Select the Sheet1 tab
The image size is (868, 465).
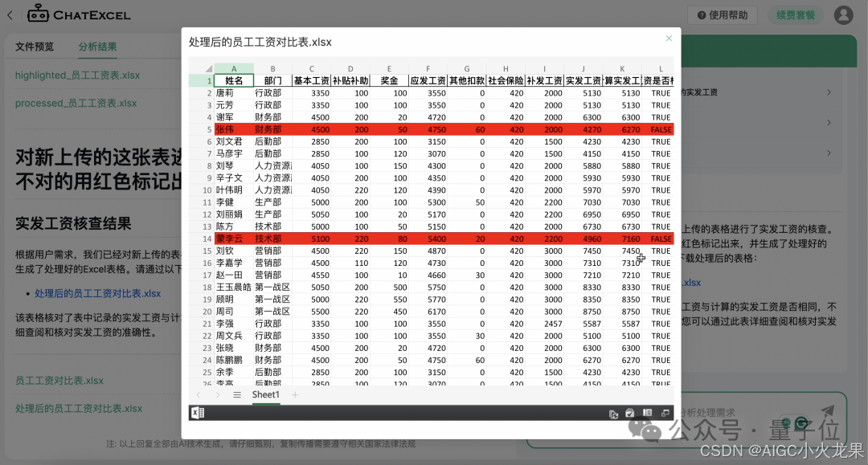tap(266, 395)
